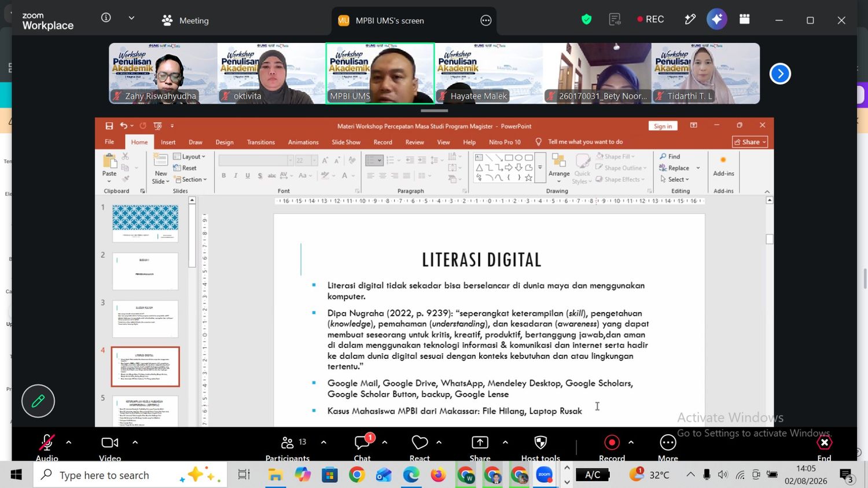The height and width of the screenshot is (488, 868).
Task: Open options for MPBI UMS's shared screen
Action: point(486,20)
